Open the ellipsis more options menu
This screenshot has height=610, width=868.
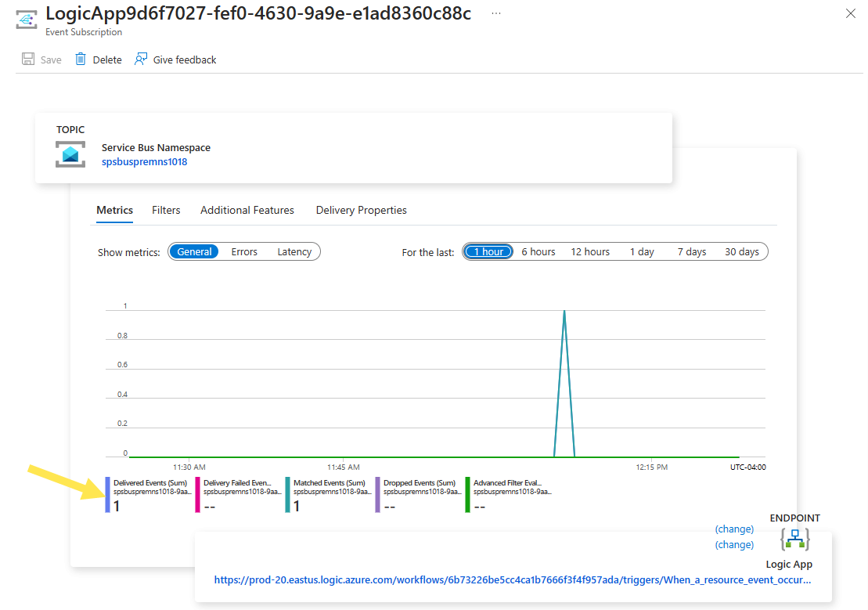[496, 13]
